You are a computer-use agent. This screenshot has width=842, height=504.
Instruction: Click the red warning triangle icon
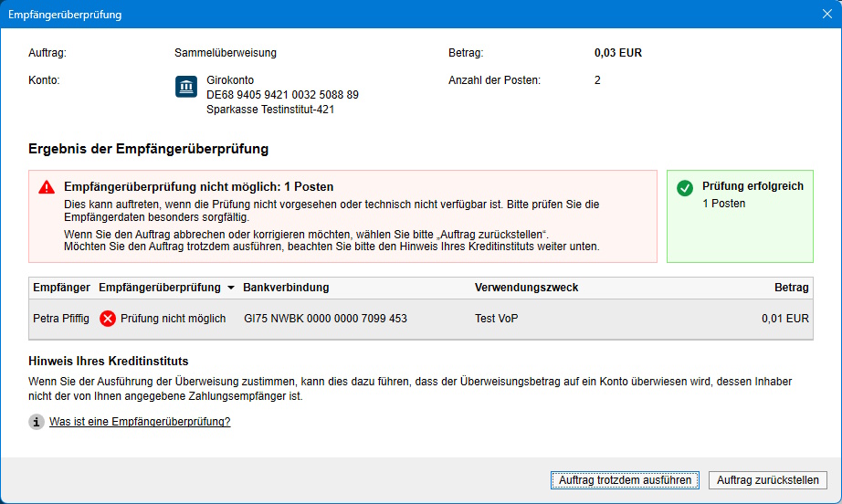[x=47, y=187]
